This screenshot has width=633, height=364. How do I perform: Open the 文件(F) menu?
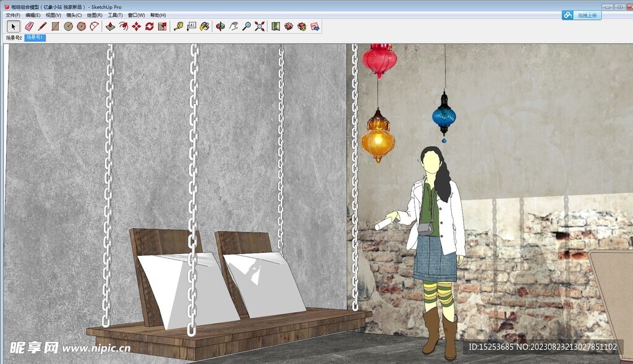tap(13, 15)
